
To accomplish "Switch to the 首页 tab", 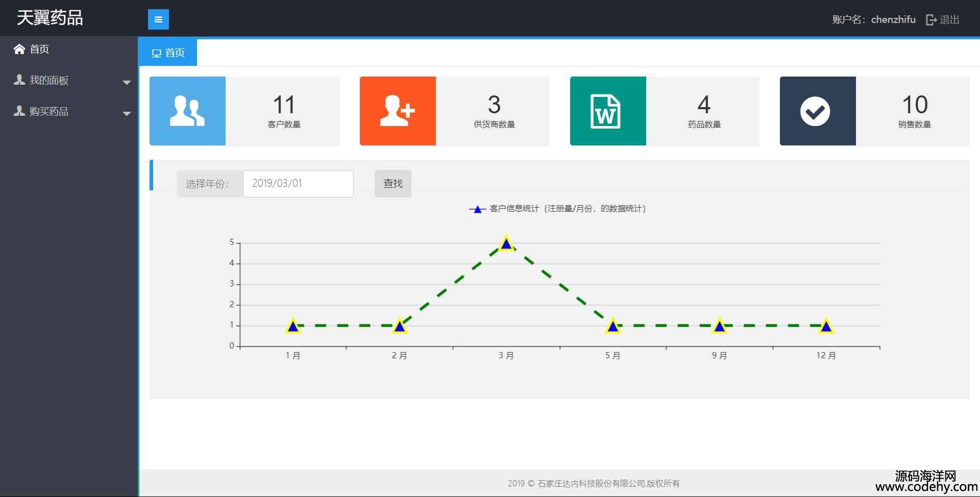I will [x=168, y=53].
